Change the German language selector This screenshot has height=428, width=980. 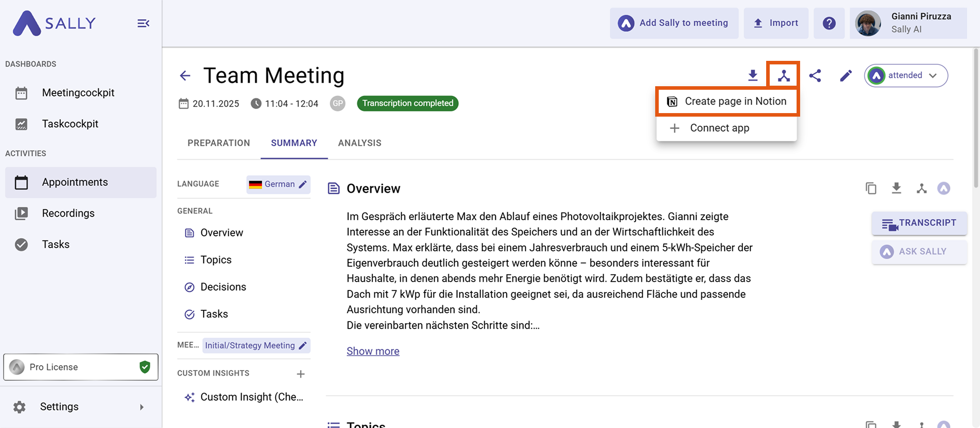tap(278, 184)
